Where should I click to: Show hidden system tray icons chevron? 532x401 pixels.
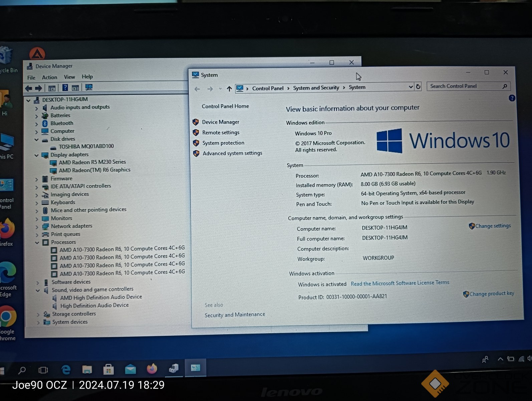(500, 359)
